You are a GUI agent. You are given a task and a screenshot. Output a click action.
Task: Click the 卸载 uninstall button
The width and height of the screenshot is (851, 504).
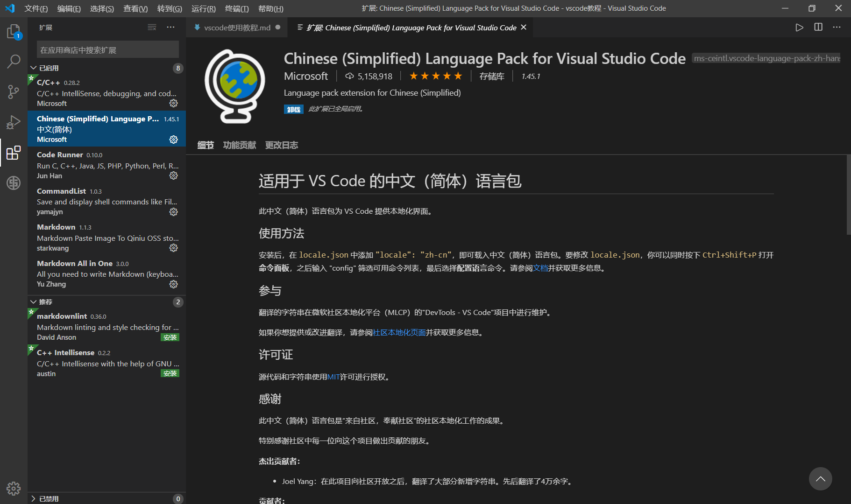294,109
